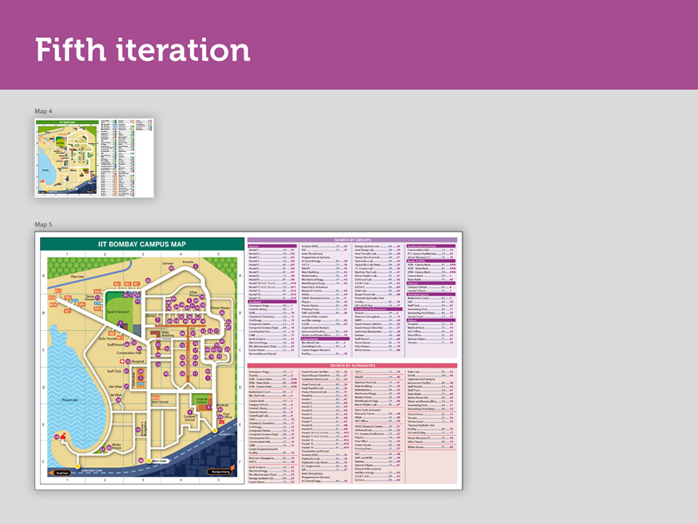The height and width of the screenshot is (524, 698).
Task: Click the 'Sameer' label on the map
Action: 168,263
